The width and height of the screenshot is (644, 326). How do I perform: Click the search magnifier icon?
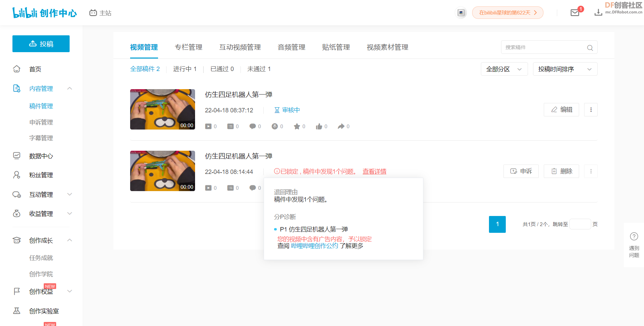point(590,48)
